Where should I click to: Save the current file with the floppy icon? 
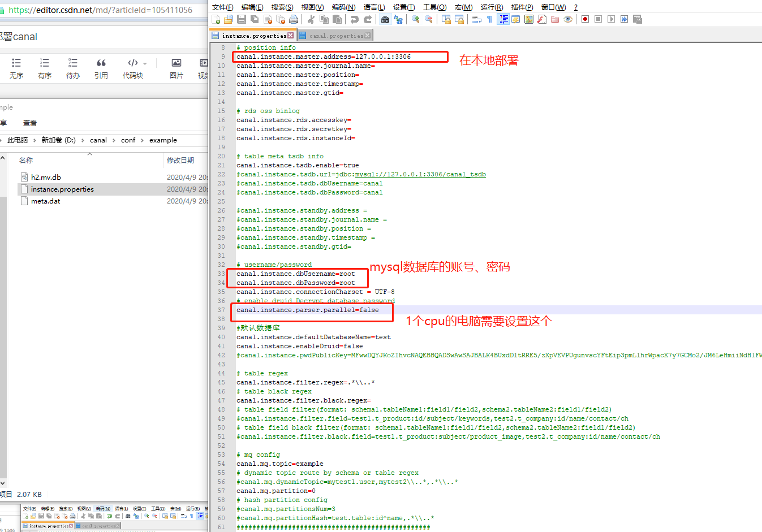[241, 19]
